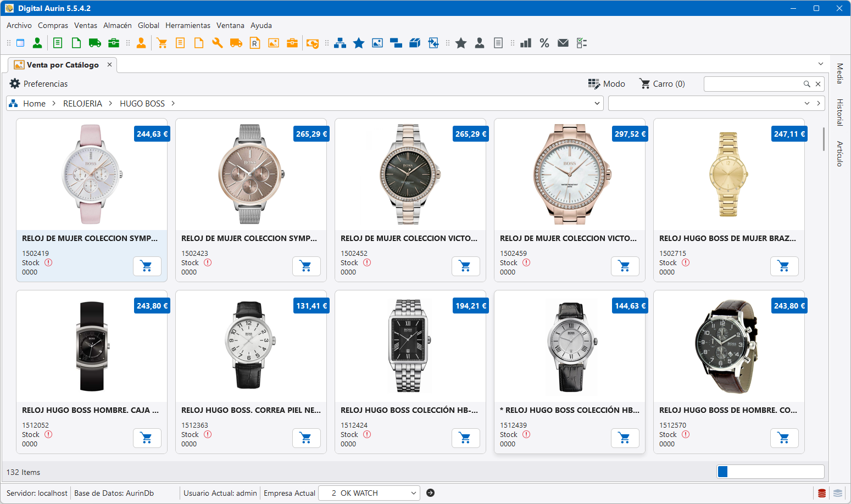Go to Home in breadcrumb
Viewport: 851px width, 504px height.
pyautogui.click(x=34, y=103)
